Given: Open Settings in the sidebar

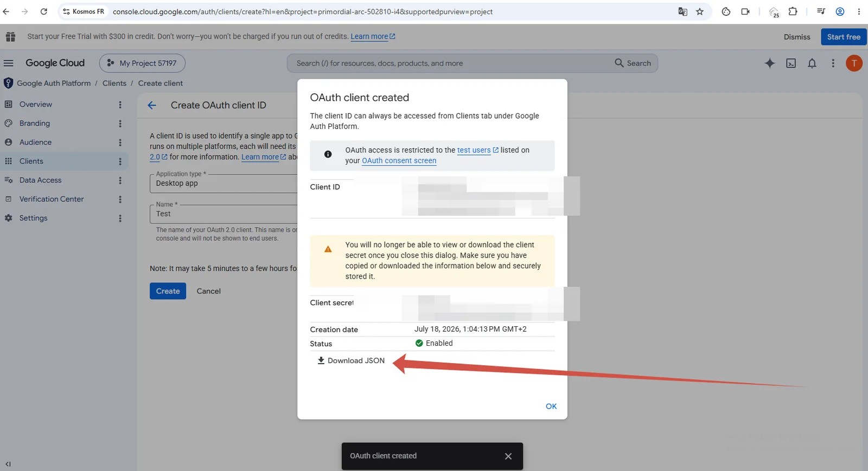Looking at the screenshot, I should [33, 218].
